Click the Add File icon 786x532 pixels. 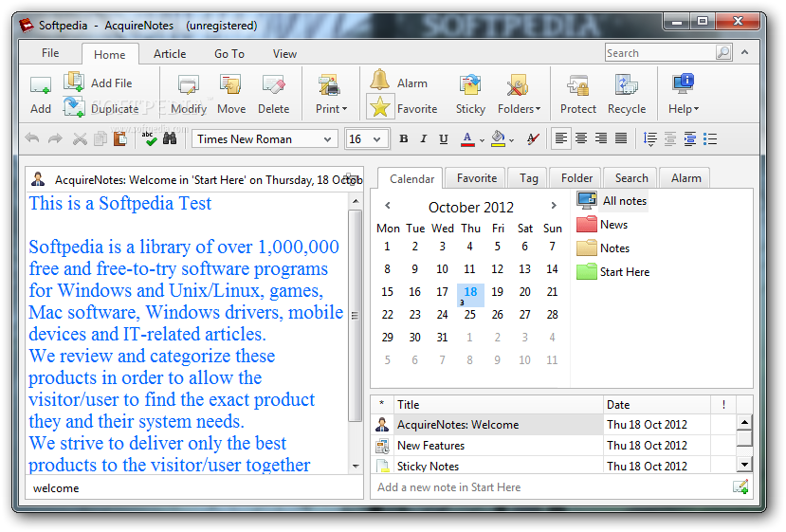point(74,82)
